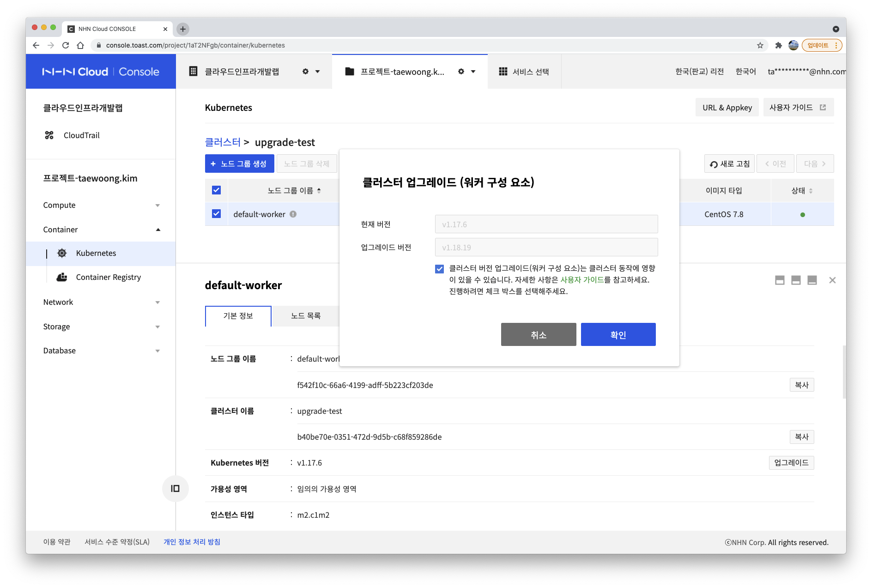
Task: Expand the Network menu section
Action: [x=157, y=303]
